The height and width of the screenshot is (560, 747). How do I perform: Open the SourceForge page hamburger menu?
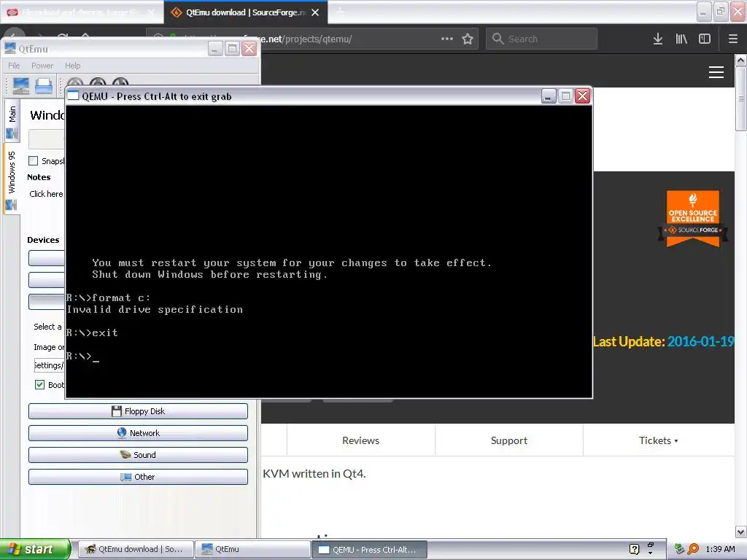tap(716, 72)
